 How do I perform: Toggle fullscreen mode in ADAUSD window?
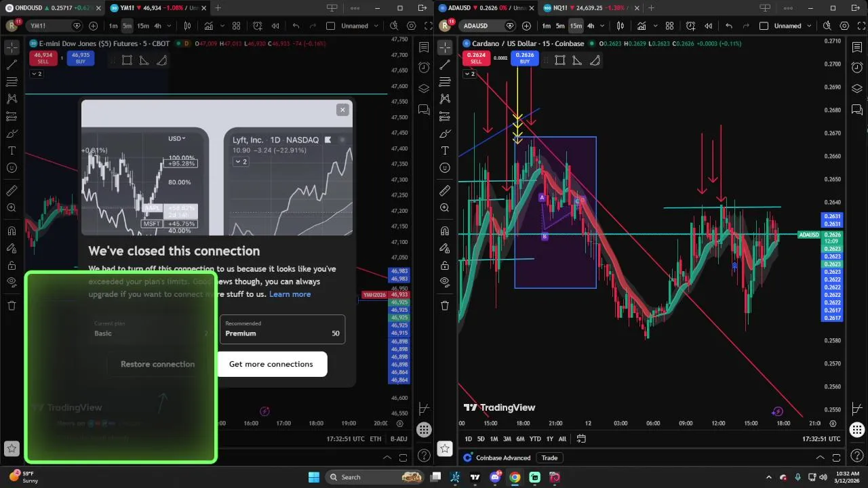click(x=863, y=26)
